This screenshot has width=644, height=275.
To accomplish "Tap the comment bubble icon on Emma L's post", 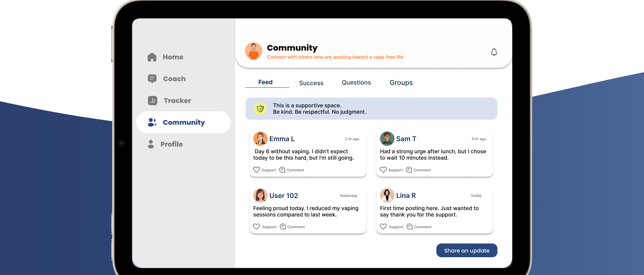I will click(x=282, y=170).
